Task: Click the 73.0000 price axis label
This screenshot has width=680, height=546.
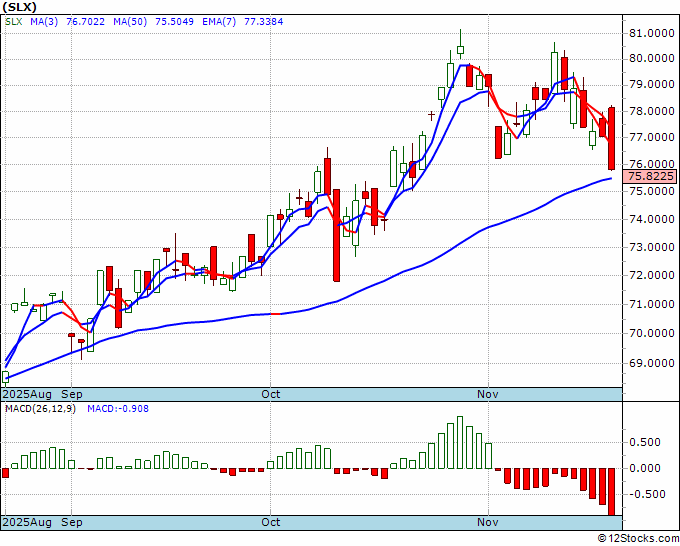Action: coord(651,248)
